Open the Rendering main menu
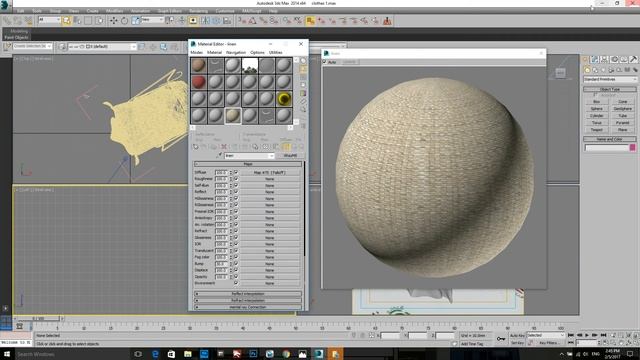 pyautogui.click(x=199, y=11)
